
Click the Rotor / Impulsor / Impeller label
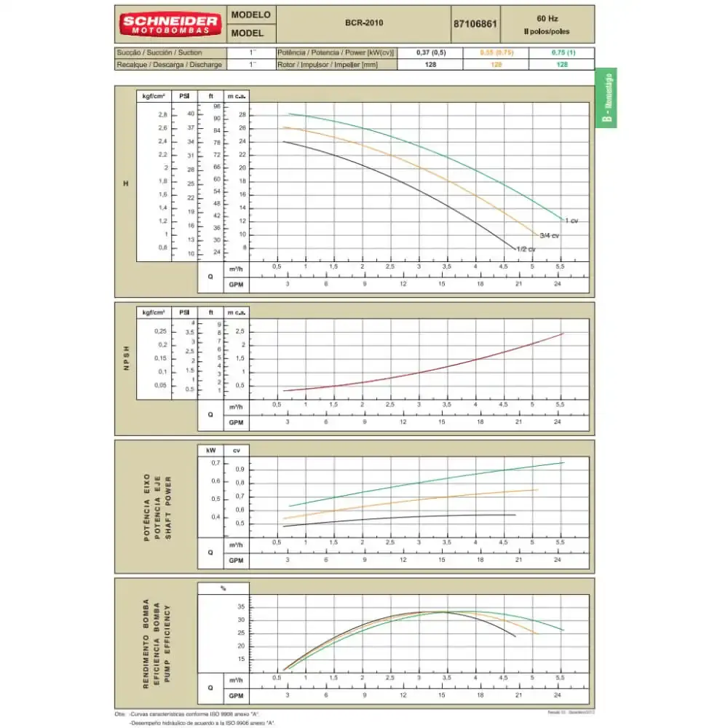click(328, 65)
